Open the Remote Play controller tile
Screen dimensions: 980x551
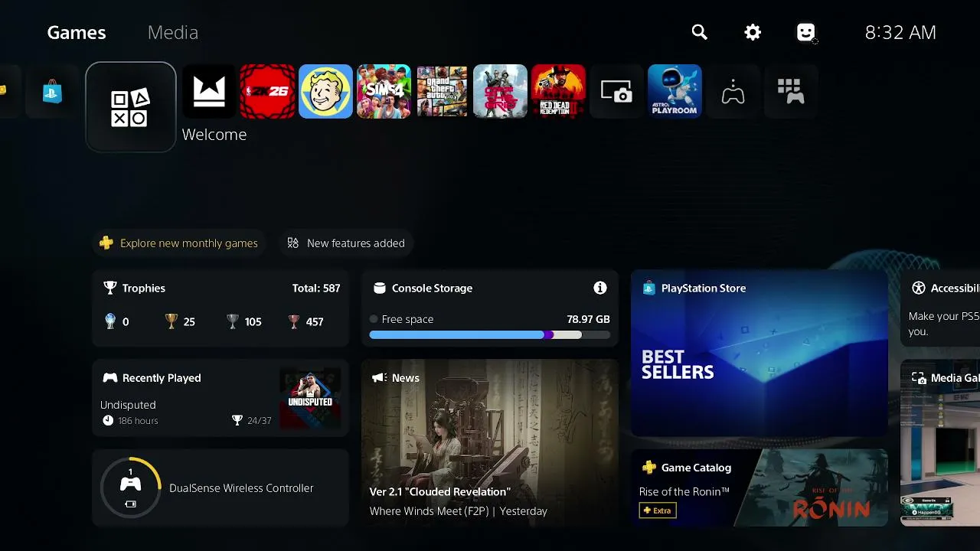click(x=733, y=92)
